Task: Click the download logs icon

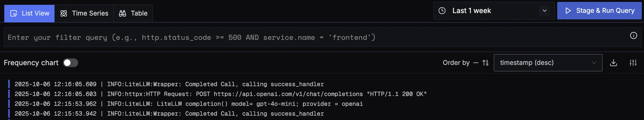Action: [613, 63]
